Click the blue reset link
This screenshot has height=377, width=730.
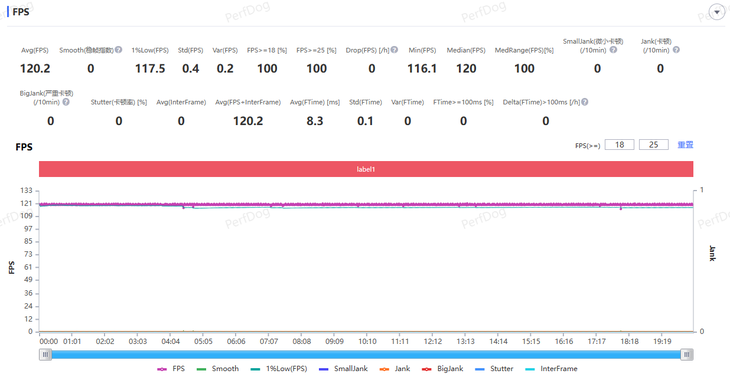coord(685,145)
